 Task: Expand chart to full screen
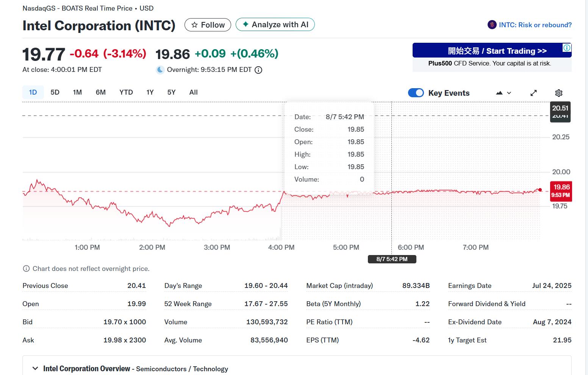pyautogui.click(x=533, y=93)
